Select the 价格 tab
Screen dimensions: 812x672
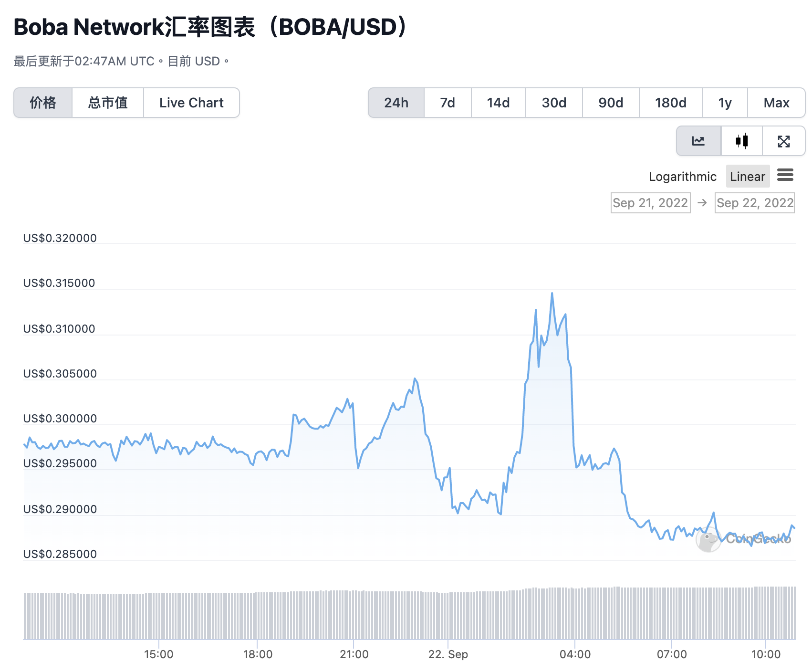[43, 103]
